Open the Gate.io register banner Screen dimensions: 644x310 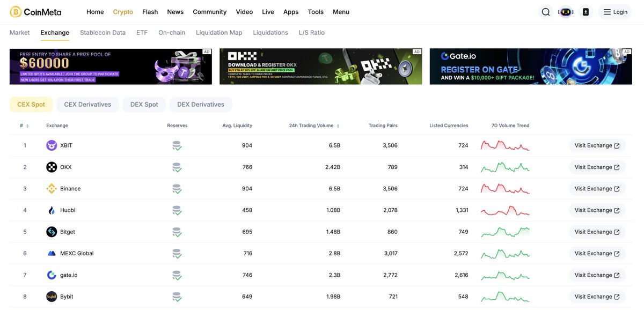click(531, 67)
